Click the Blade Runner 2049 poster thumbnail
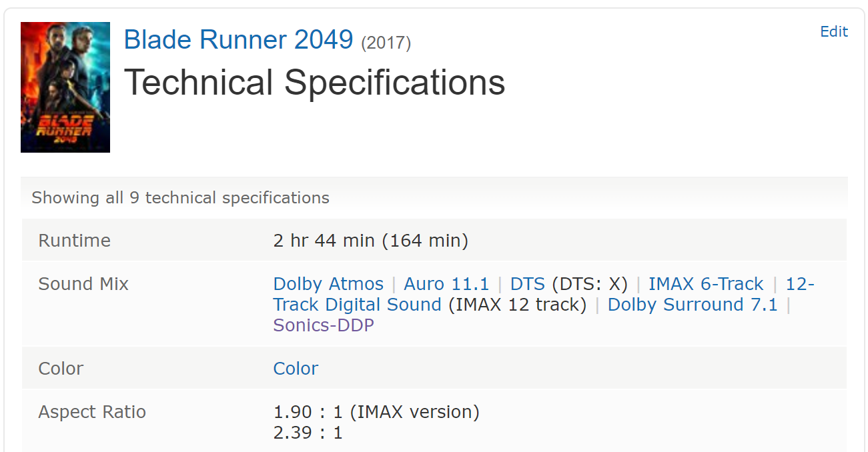This screenshot has width=868, height=452. point(65,87)
